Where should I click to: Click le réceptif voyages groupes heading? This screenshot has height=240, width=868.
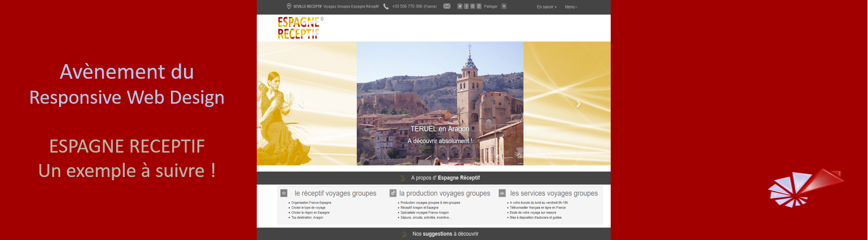pyautogui.click(x=335, y=193)
